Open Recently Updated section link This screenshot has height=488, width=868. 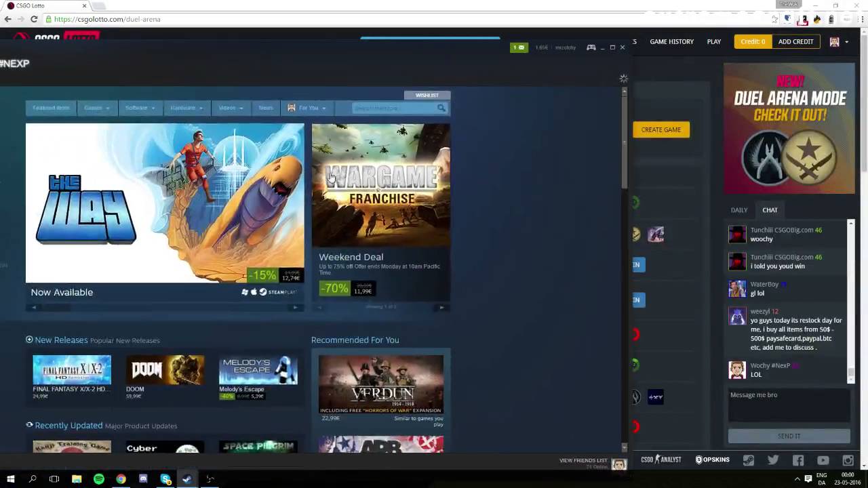(x=68, y=426)
